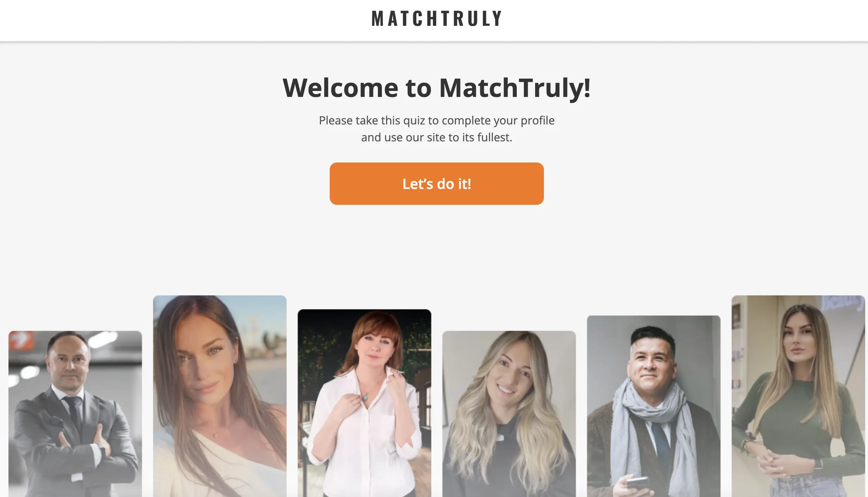Viewport: 868px width, 497px height.
Task: Click the MATCHTRULY logo in the header
Action: [x=436, y=19]
